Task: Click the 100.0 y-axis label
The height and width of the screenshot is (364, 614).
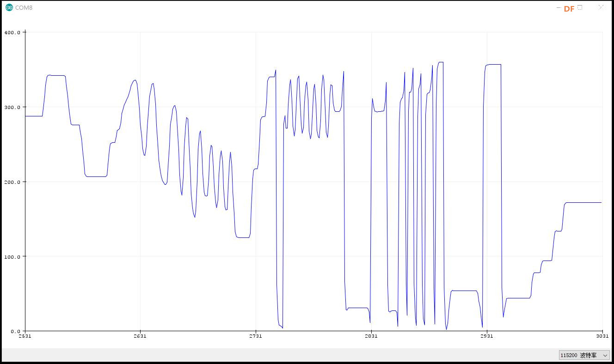Action: (x=12, y=256)
